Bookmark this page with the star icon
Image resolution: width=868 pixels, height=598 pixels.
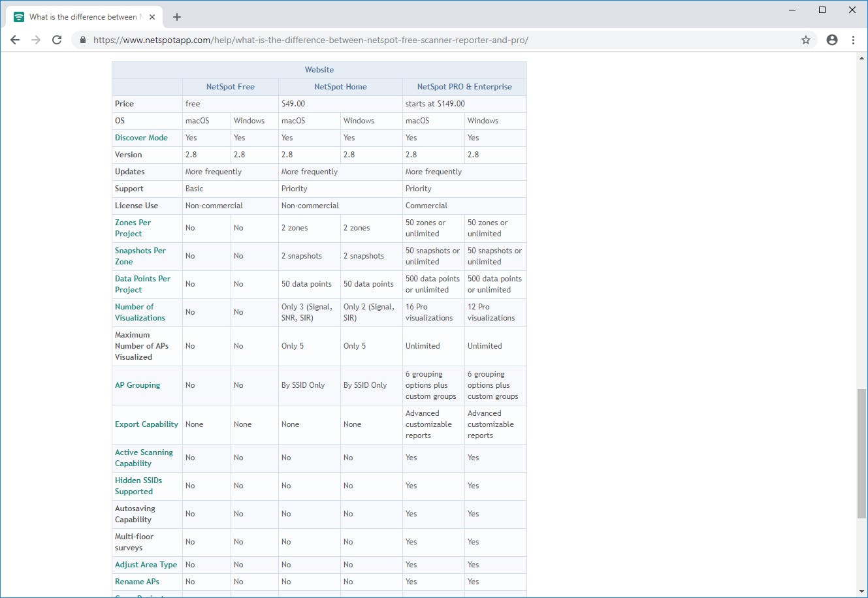click(806, 40)
